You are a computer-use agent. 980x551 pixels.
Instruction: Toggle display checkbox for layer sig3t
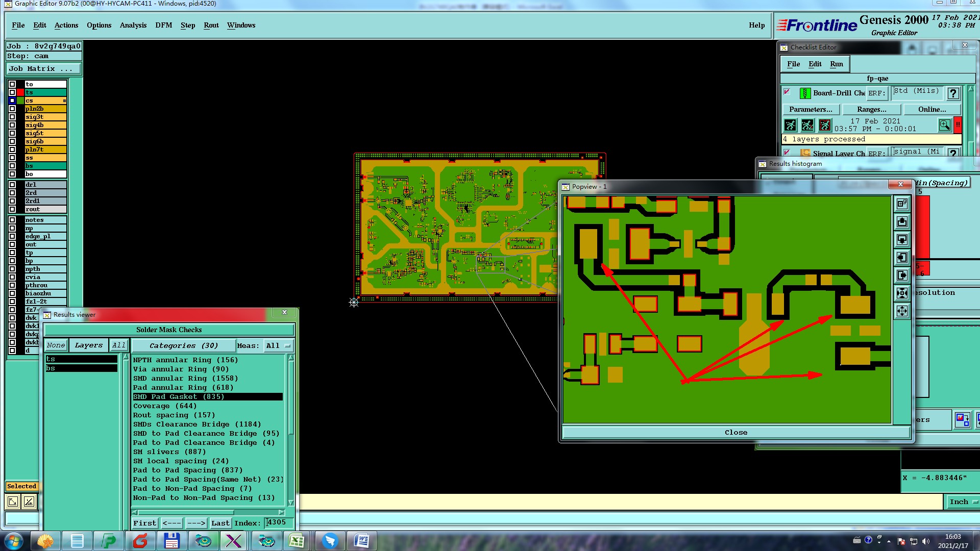(12, 117)
